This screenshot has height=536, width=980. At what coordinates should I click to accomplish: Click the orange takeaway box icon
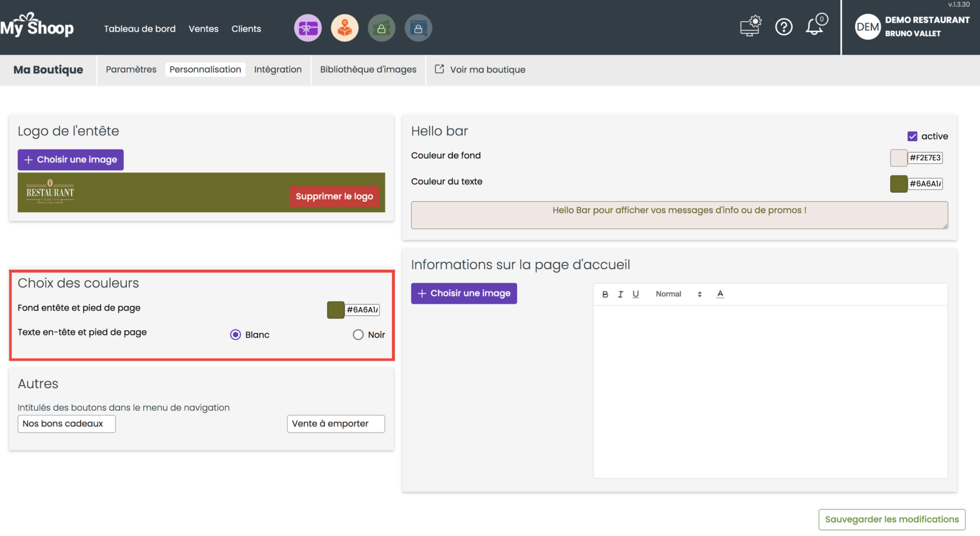pyautogui.click(x=344, y=28)
